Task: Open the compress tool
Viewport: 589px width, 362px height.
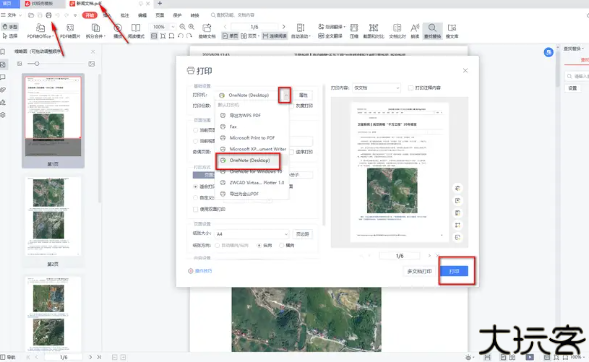Action: (x=354, y=31)
